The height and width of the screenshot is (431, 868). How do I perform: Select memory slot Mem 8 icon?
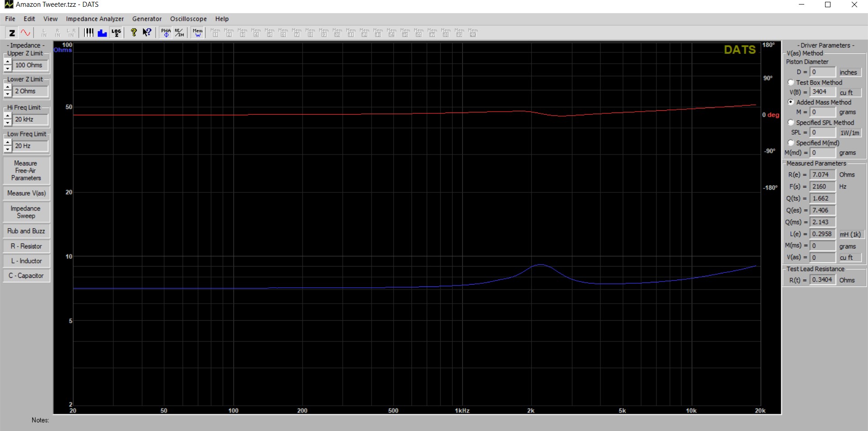click(310, 33)
